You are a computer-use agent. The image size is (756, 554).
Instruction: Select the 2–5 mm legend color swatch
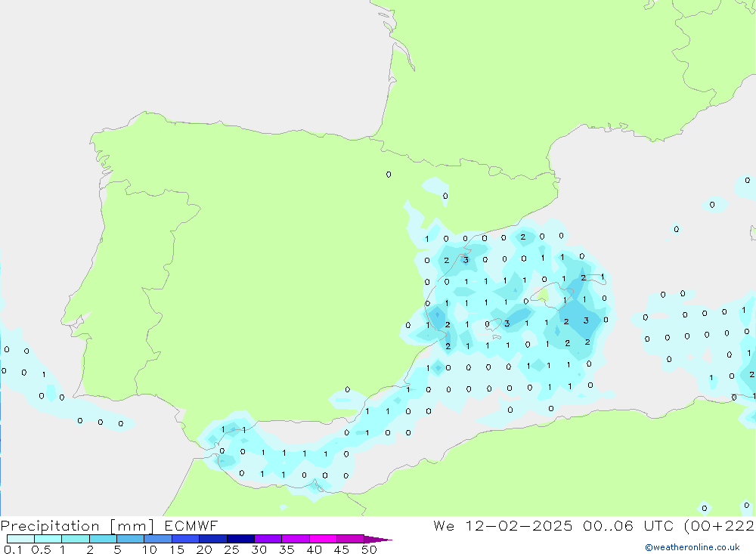[103, 539]
